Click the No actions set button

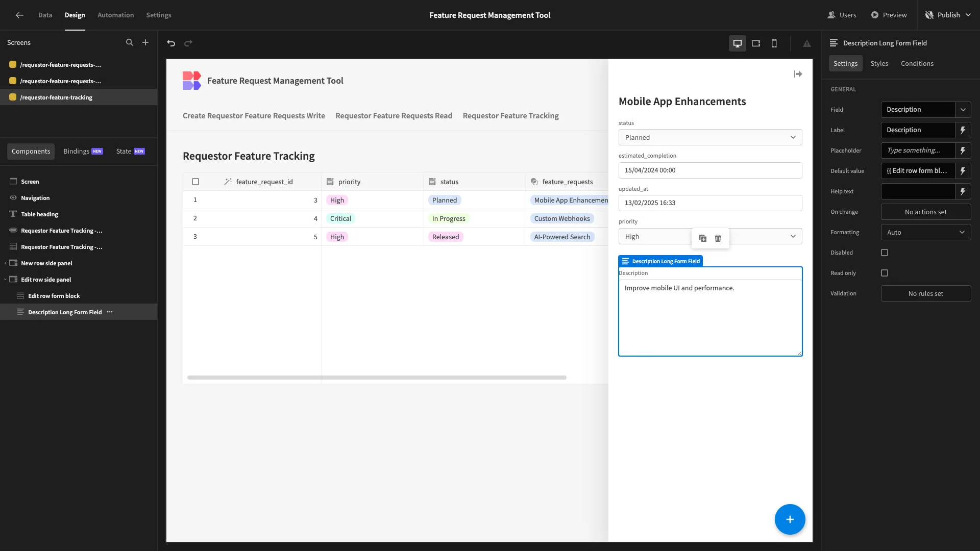click(926, 212)
